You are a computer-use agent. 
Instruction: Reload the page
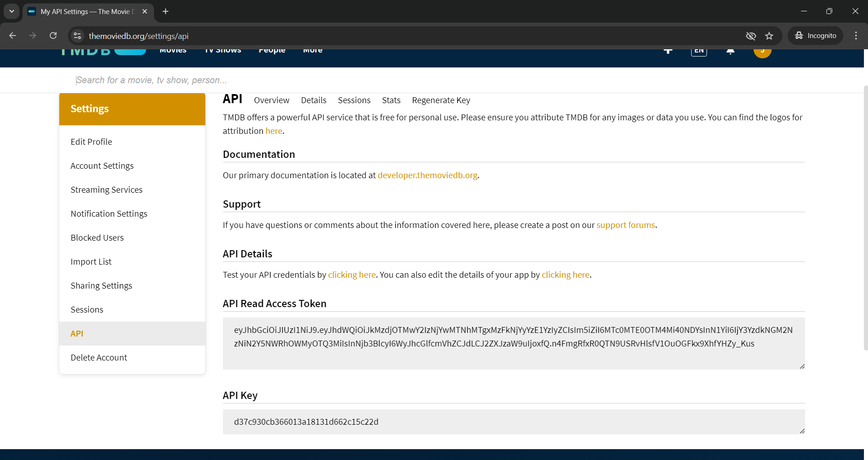coord(53,36)
